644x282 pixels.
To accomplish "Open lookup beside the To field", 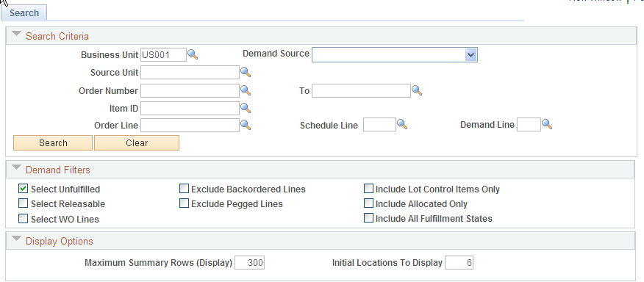I will (417, 90).
